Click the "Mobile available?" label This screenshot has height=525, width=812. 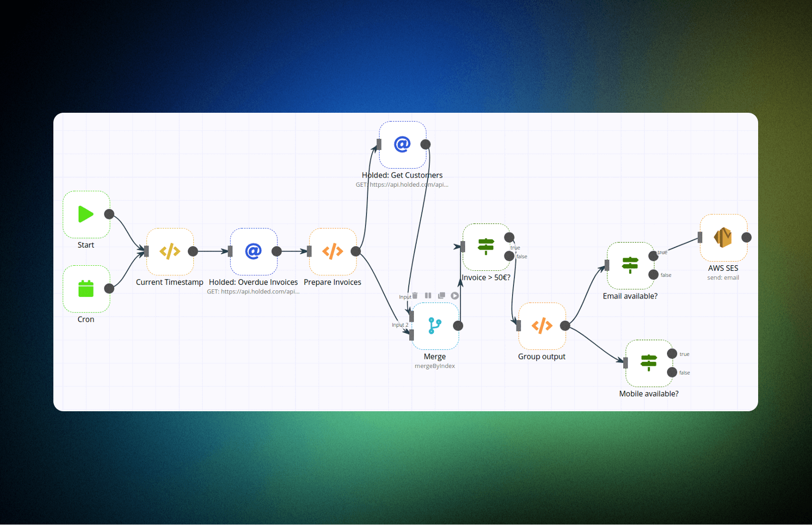pyautogui.click(x=649, y=394)
